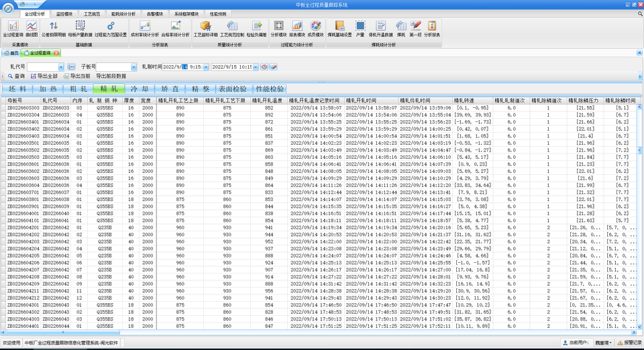
Task: Switch to 监控模块 ribbon tab
Action: (x=64, y=14)
